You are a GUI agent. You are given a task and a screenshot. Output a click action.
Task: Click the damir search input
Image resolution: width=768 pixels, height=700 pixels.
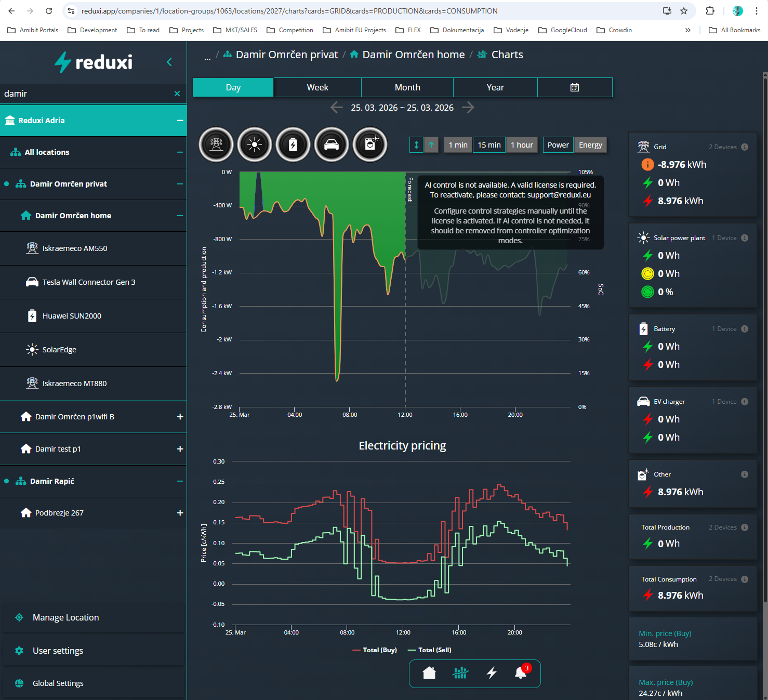(x=86, y=94)
